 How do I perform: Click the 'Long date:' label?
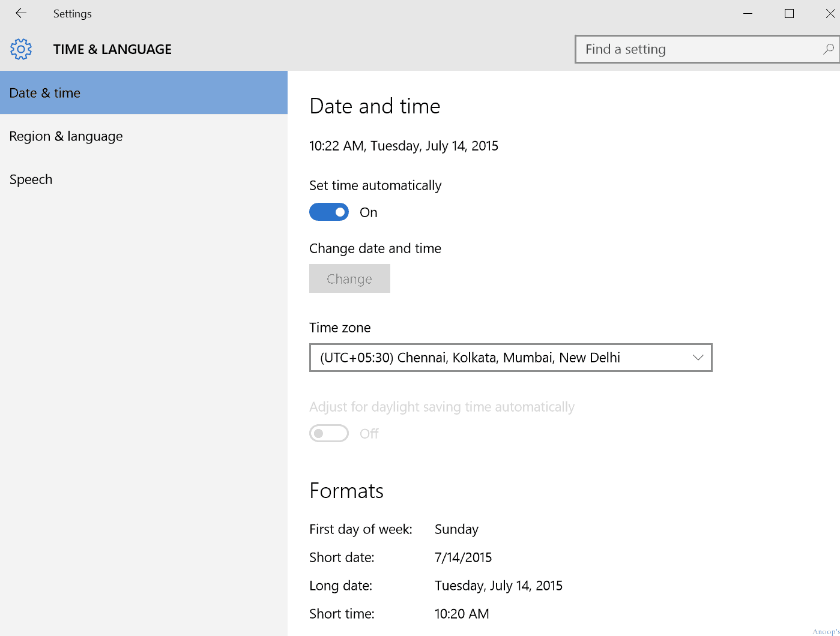[x=340, y=586]
